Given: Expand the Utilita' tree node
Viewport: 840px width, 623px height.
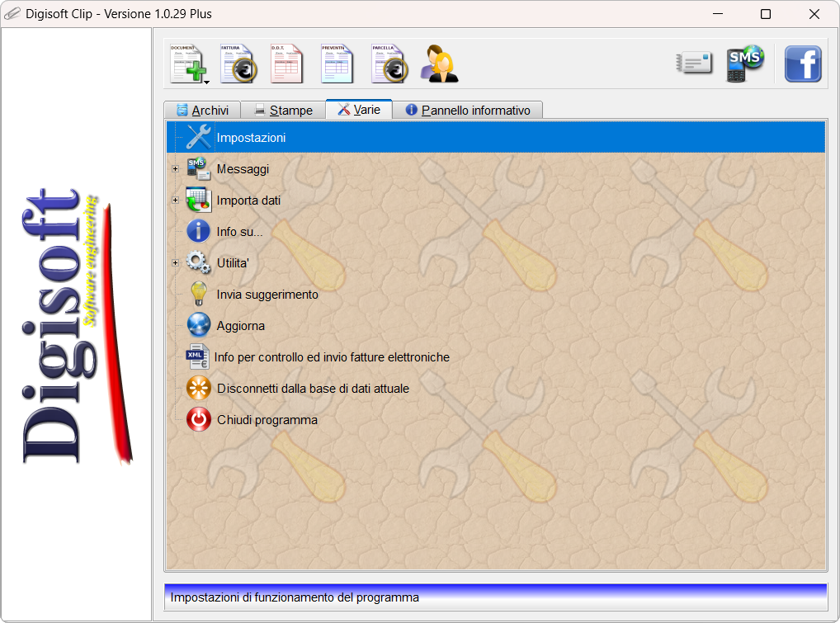Looking at the screenshot, I should (x=175, y=263).
